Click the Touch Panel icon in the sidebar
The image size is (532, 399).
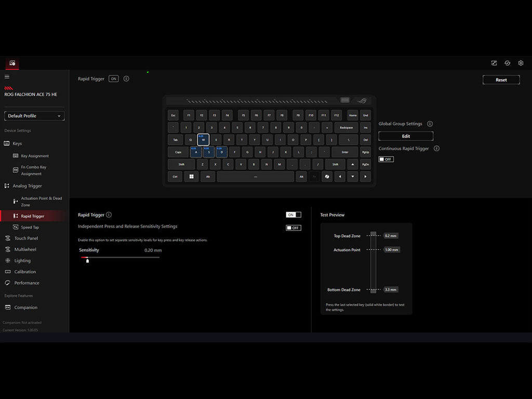pyautogui.click(x=7, y=238)
